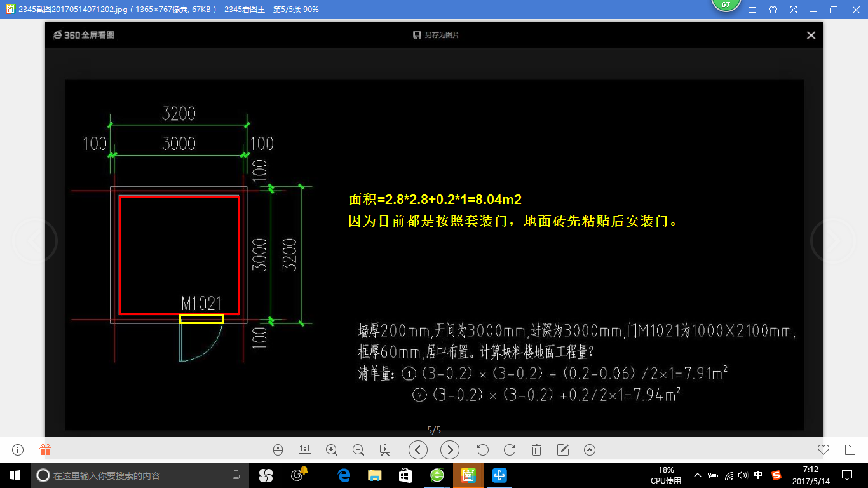Go to previous image with toolbar arrow
Viewport: 868px width, 488px height.
pos(417,450)
